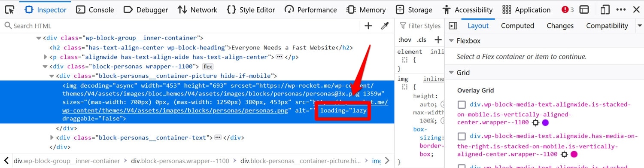The width and height of the screenshot is (644, 168).
Task: Open the DevTools overflow menu (three dots)
Action: pos(621,9)
